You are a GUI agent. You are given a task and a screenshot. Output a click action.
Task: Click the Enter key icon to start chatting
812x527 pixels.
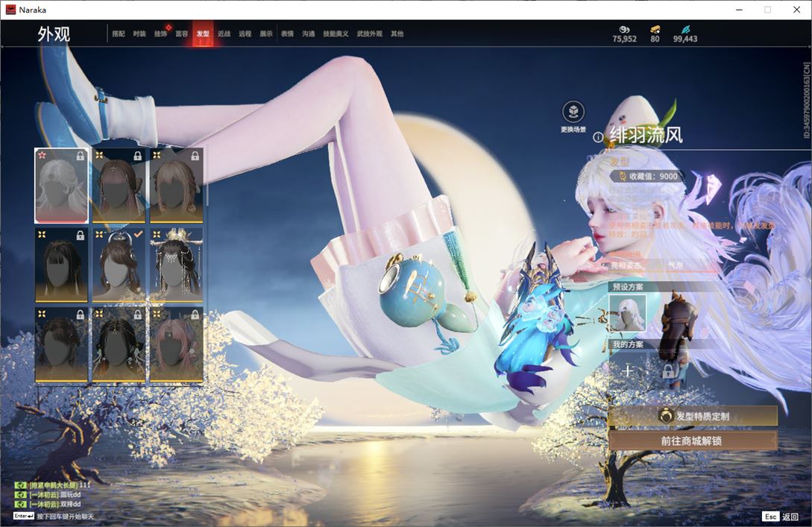pos(24,516)
